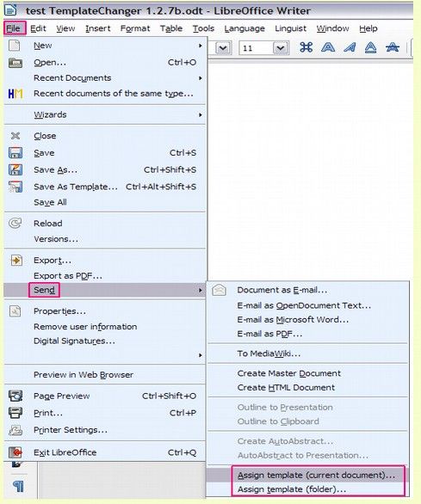Select Assign template (current document)
The width and height of the screenshot is (421, 504).
[x=316, y=475]
